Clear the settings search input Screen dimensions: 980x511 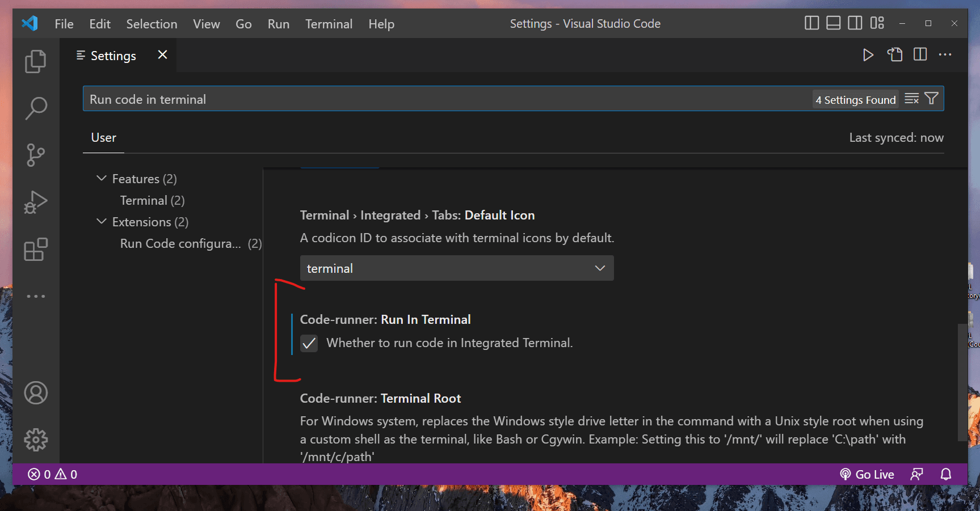[912, 99]
